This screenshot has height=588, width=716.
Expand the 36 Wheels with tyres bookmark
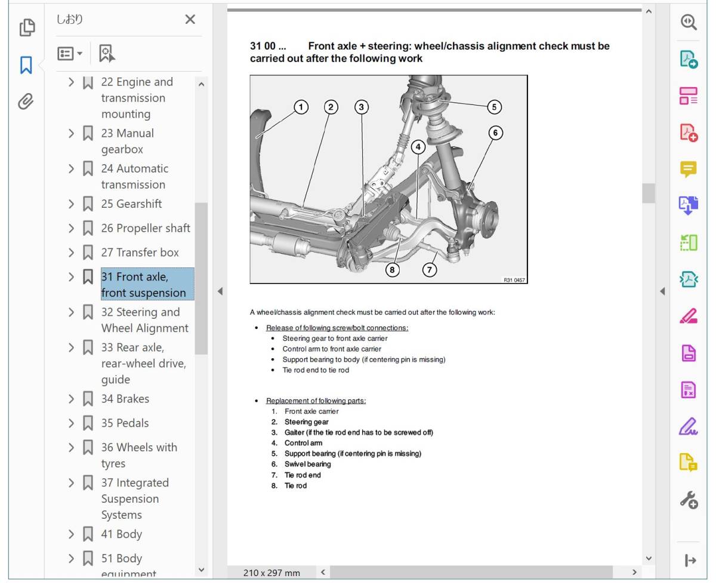click(71, 447)
